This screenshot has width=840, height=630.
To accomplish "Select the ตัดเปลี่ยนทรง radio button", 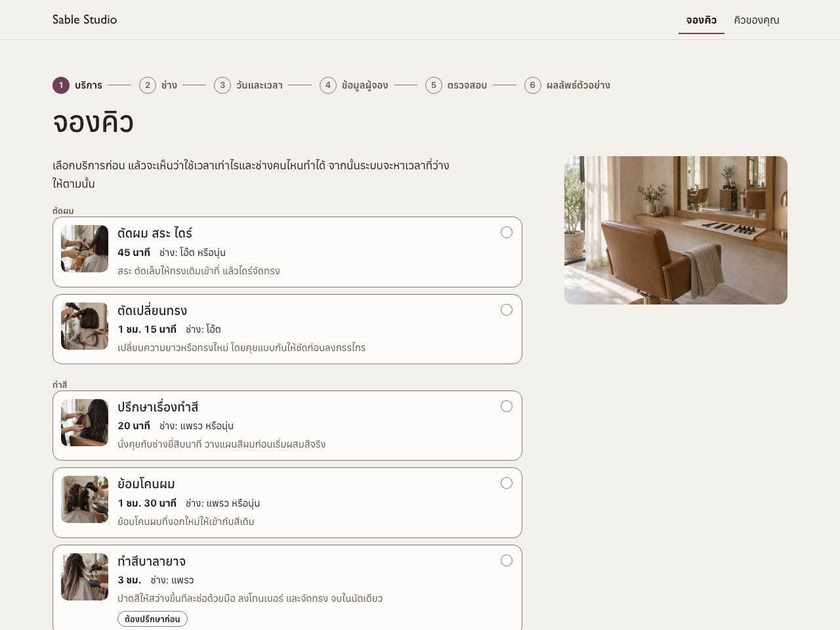I will [x=507, y=310].
